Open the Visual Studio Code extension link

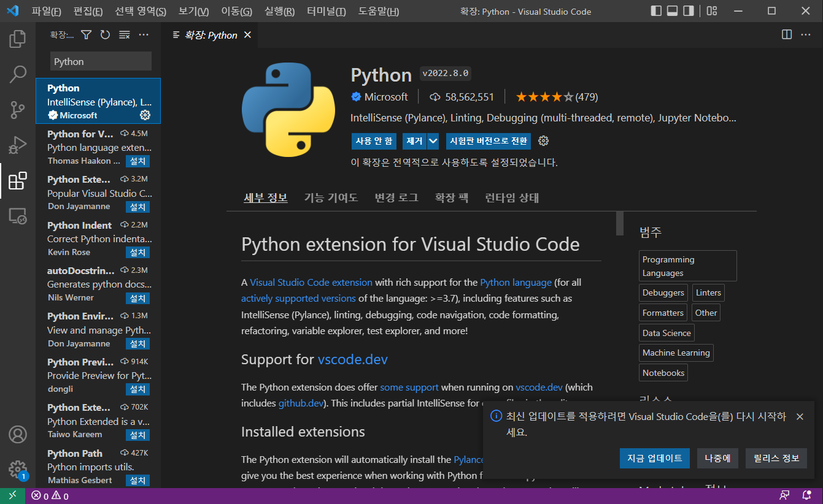click(x=311, y=282)
